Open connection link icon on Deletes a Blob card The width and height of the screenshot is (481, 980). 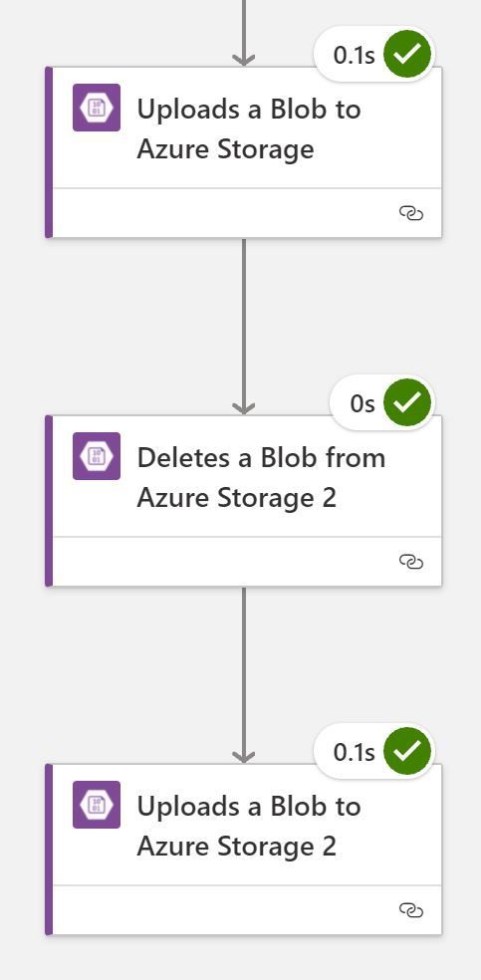pos(411,562)
